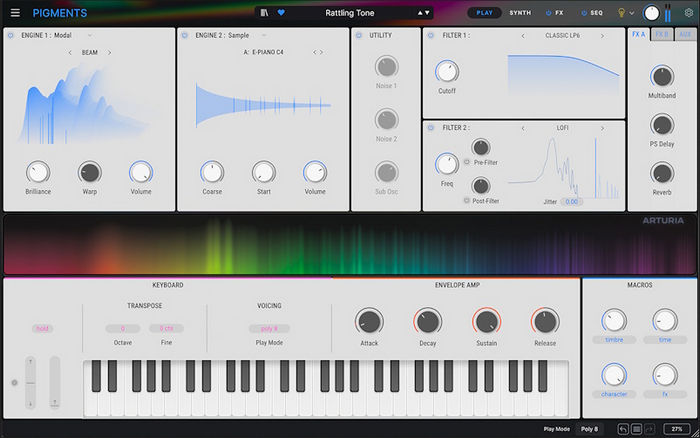Switch to the SYNTH view tab
This screenshot has width=700, height=438.
coord(520,14)
